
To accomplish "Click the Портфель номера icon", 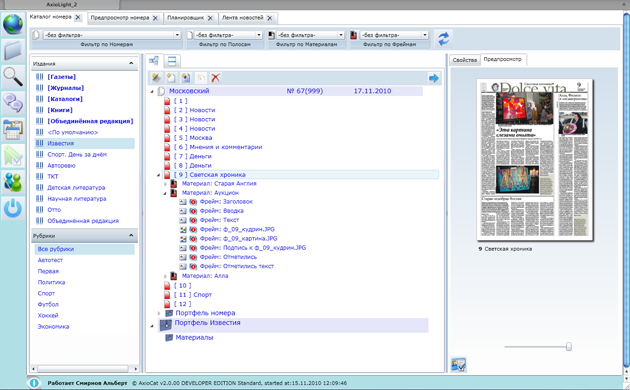I will (x=169, y=313).
